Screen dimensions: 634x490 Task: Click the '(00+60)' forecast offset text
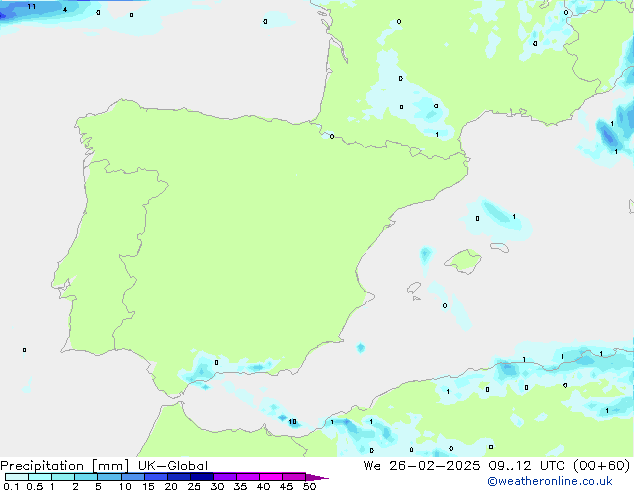click(602, 466)
